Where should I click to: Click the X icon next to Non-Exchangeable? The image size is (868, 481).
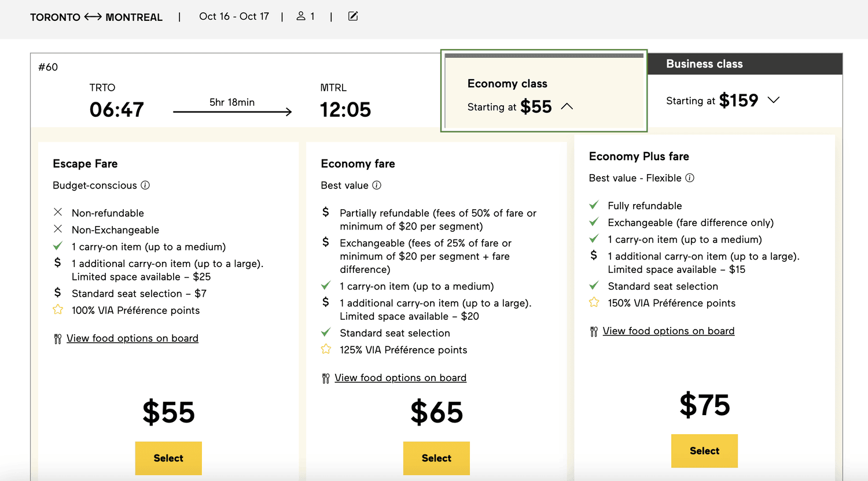click(x=58, y=229)
